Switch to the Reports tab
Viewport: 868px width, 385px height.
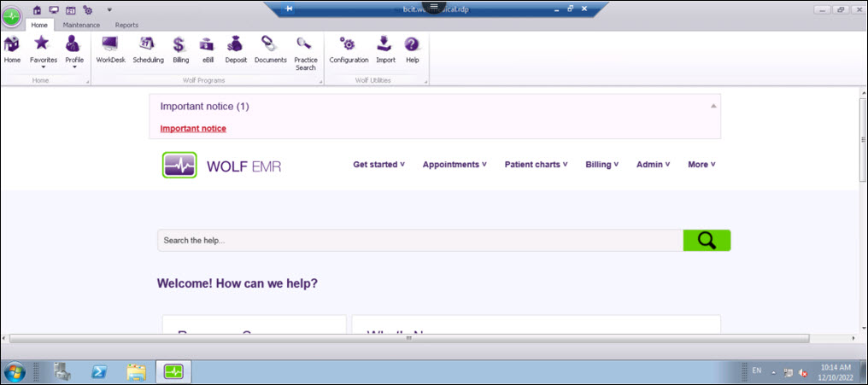pos(126,25)
